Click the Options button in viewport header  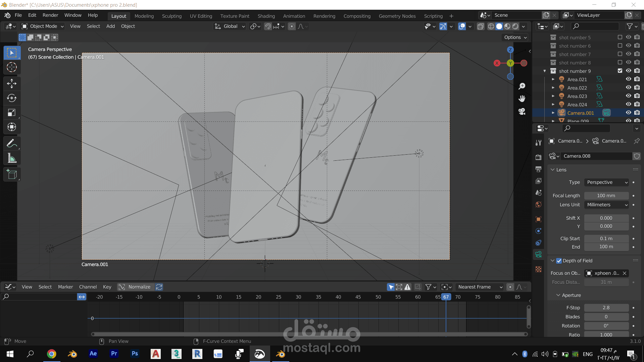[515, 37]
